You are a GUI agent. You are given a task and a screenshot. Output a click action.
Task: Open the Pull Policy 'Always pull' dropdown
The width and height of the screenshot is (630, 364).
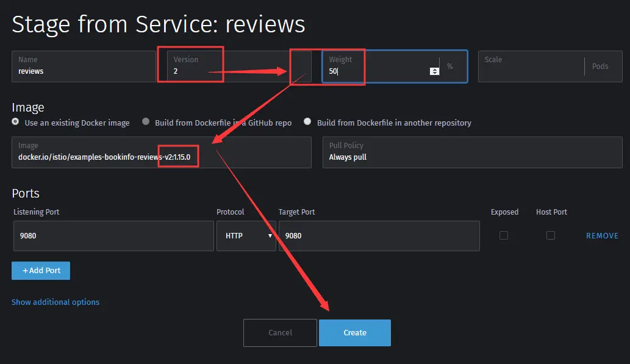[472, 152]
